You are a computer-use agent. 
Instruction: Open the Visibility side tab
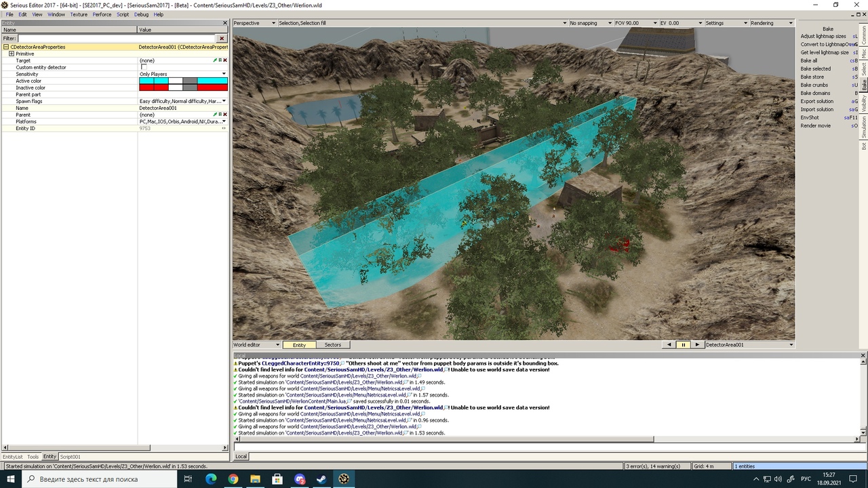pyautogui.click(x=864, y=102)
